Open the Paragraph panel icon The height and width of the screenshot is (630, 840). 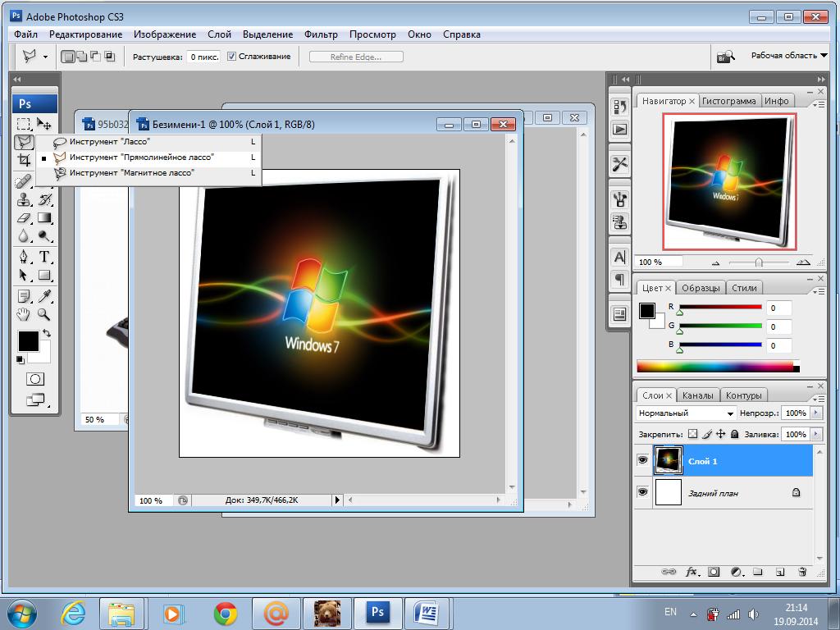(620, 279)
